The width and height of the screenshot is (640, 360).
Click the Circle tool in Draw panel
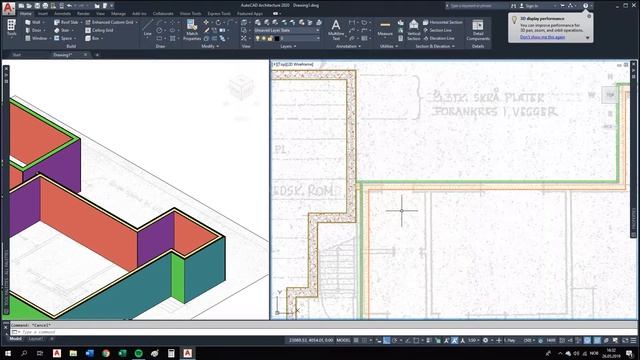[159, 30]
